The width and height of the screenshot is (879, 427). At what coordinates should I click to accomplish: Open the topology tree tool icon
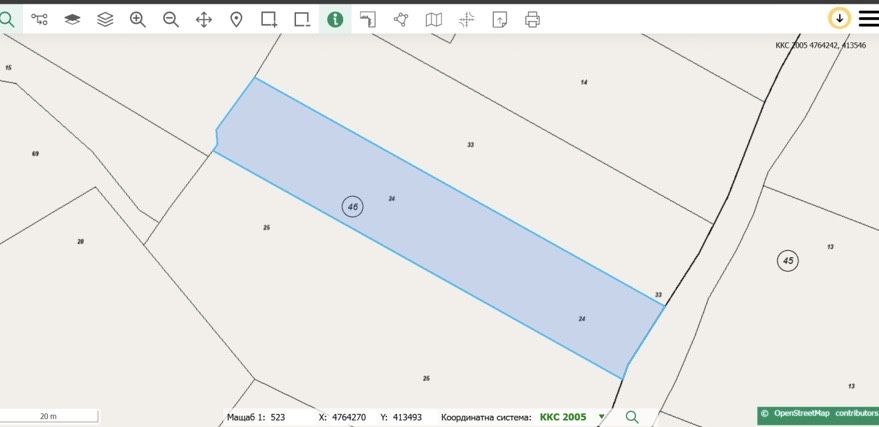[x=39, y=20]
